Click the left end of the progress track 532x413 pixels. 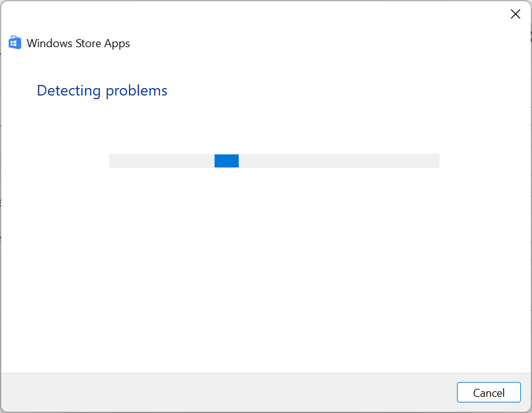pyautogui.click(x=115, y=161)
